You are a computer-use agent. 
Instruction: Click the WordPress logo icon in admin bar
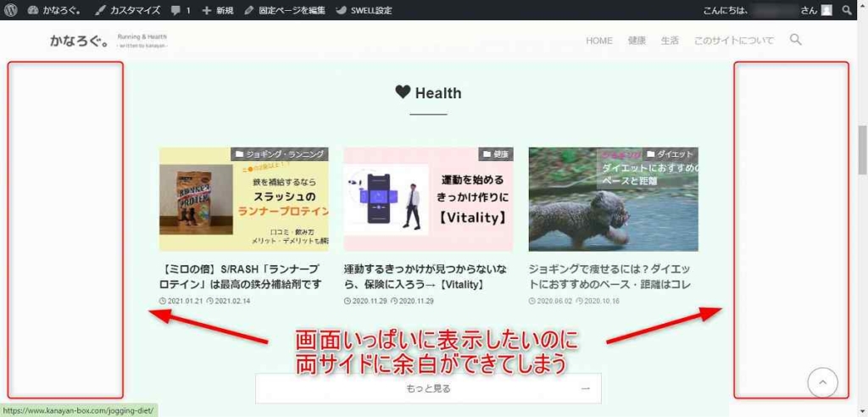10,10
